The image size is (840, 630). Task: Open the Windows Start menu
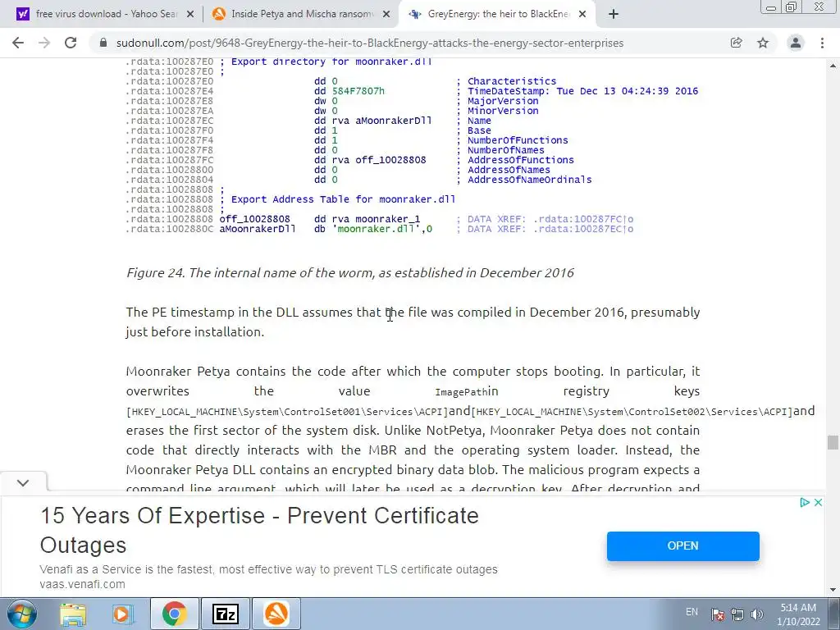point(21,614)
